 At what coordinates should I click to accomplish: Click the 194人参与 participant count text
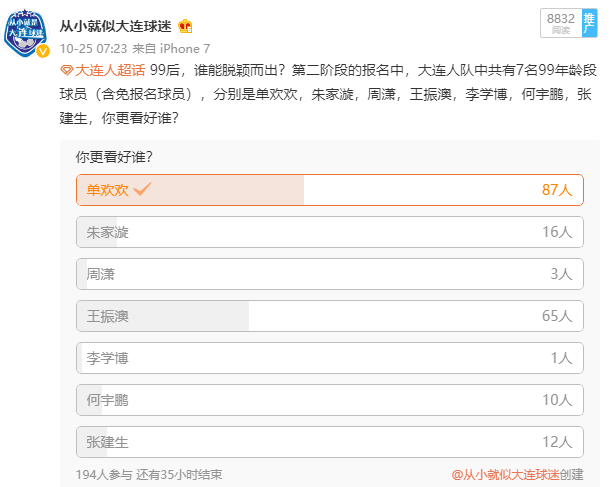point(103,474)
